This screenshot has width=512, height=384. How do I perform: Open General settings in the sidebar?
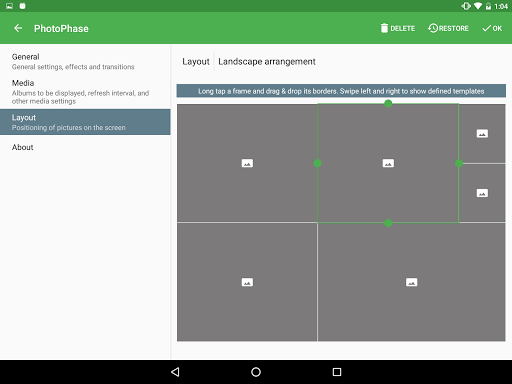pos(85,62)
